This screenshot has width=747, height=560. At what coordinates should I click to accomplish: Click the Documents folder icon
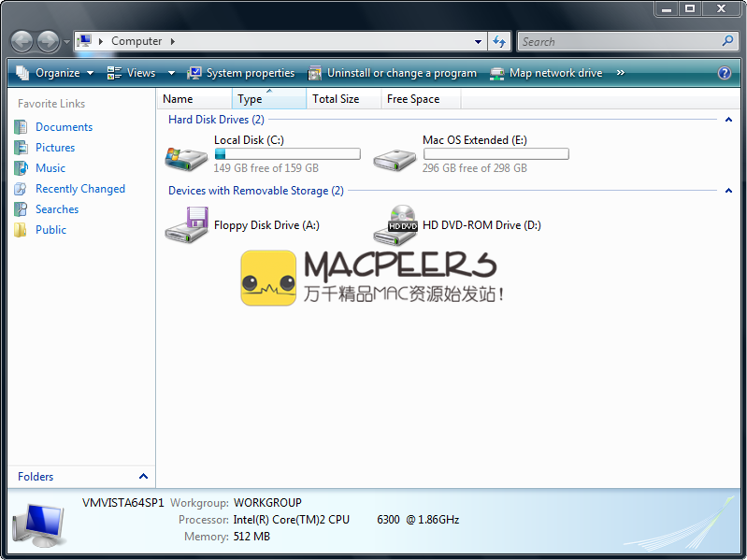[21, 126]
